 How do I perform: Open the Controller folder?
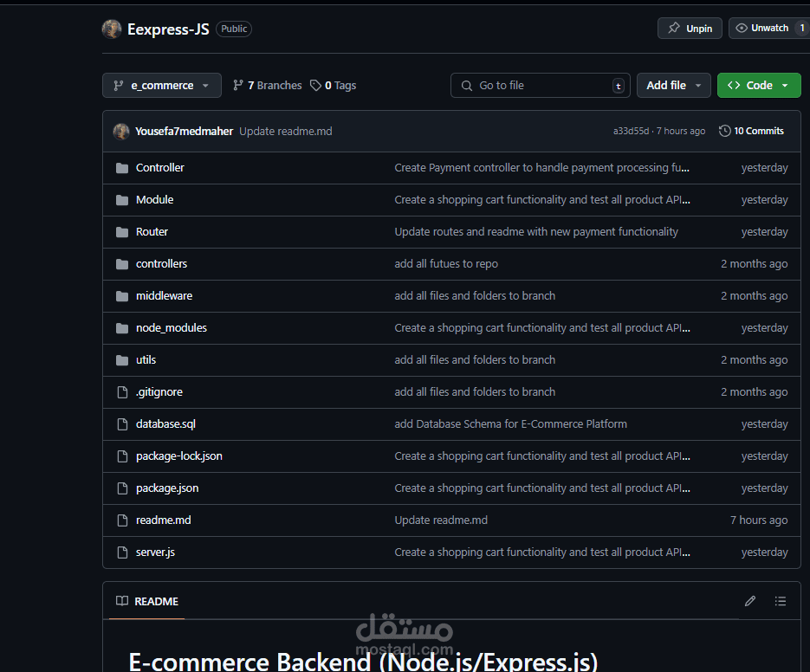159,168
